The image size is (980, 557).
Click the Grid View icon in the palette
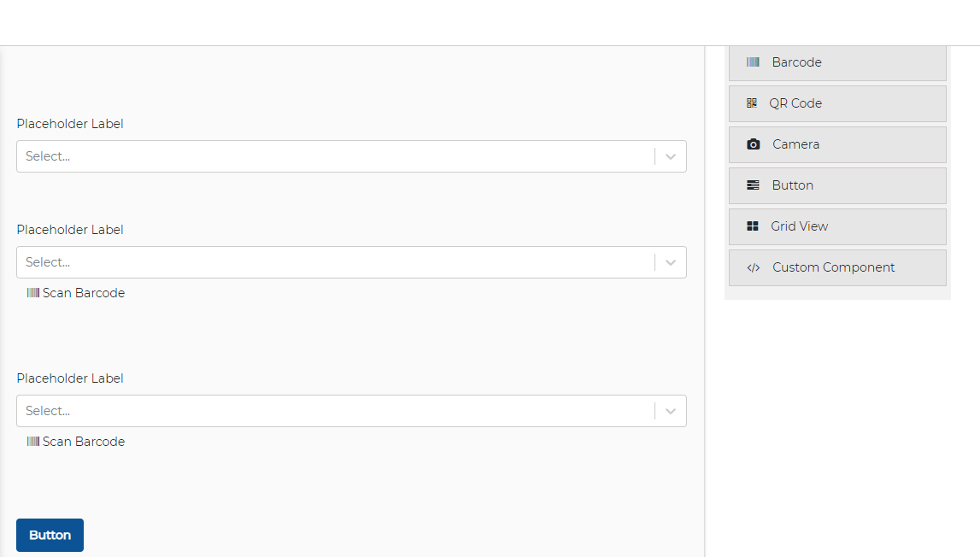[753, 226]
